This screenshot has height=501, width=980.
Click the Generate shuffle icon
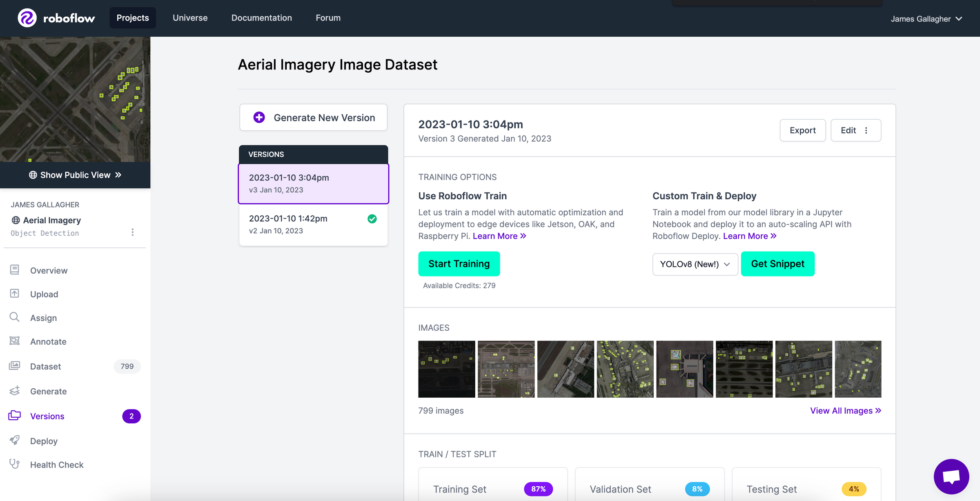coord(15,391)
